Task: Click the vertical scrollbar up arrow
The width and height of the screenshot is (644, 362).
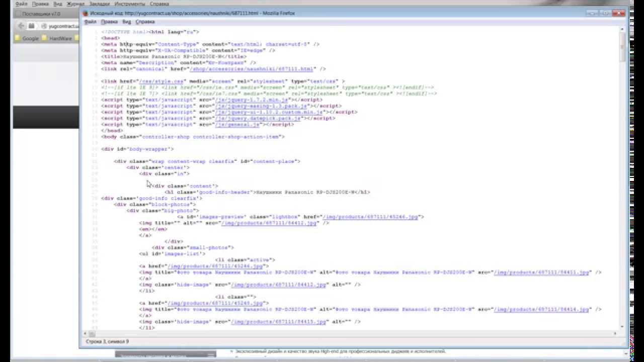Action: point(622,29)
